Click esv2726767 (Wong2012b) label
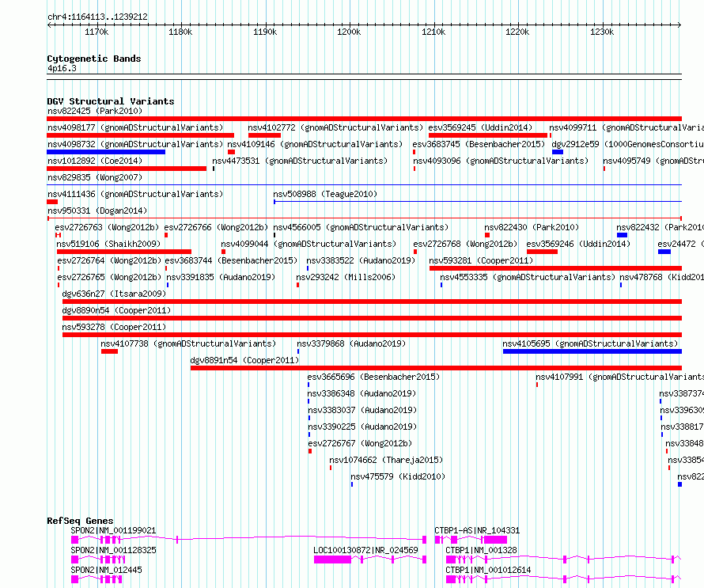Screen dimensions: 704x588 (360, 443)
